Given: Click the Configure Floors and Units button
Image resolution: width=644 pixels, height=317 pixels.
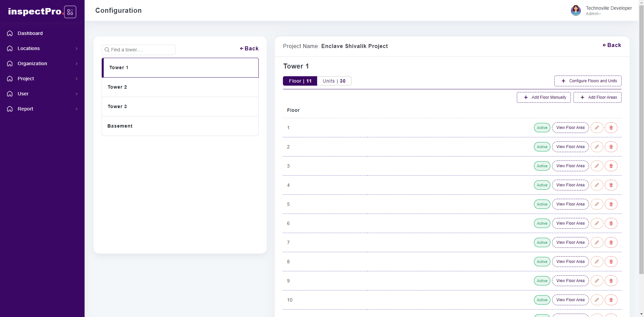Looking at the screenshot, I should coord(588,81).
